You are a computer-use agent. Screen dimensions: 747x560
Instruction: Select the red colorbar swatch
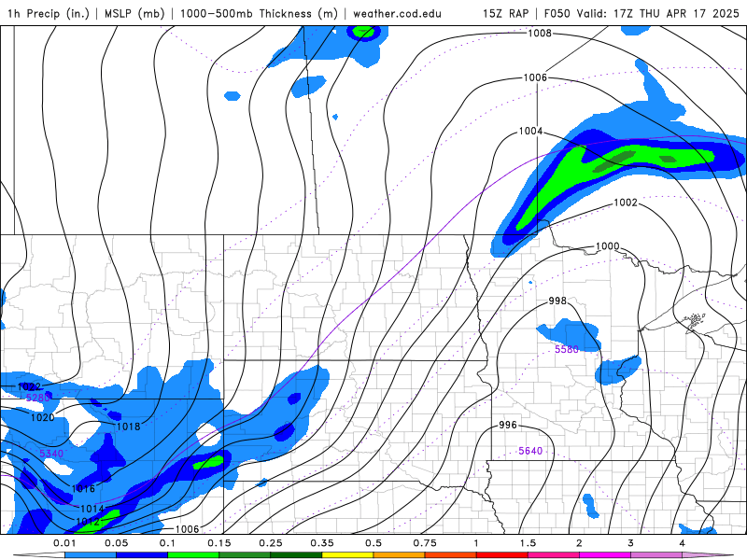click(x=502, y=555)
